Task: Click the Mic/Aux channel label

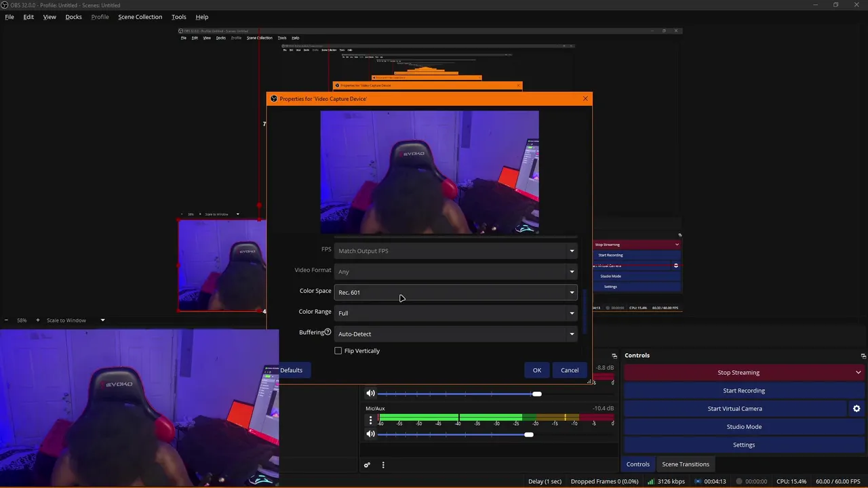Action: [x=375, y=409]
